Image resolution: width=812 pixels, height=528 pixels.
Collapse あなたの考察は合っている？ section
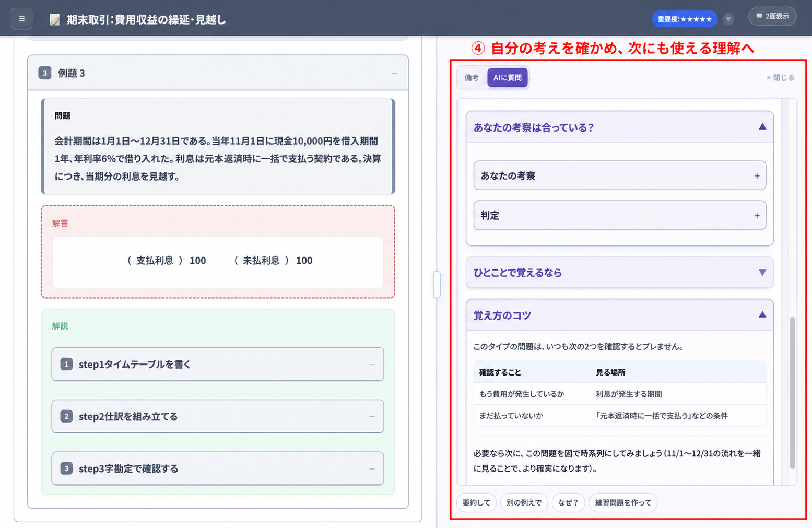[x=762, y=127]
